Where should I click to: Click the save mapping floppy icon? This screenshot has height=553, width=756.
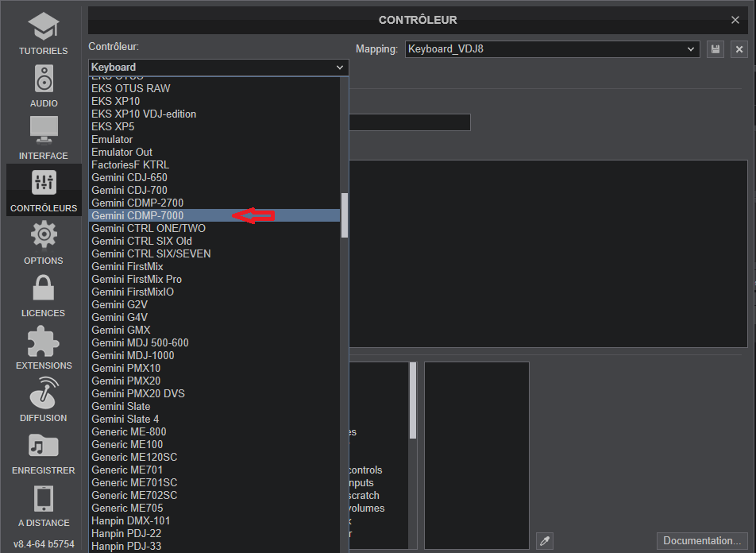coord(715,49)
